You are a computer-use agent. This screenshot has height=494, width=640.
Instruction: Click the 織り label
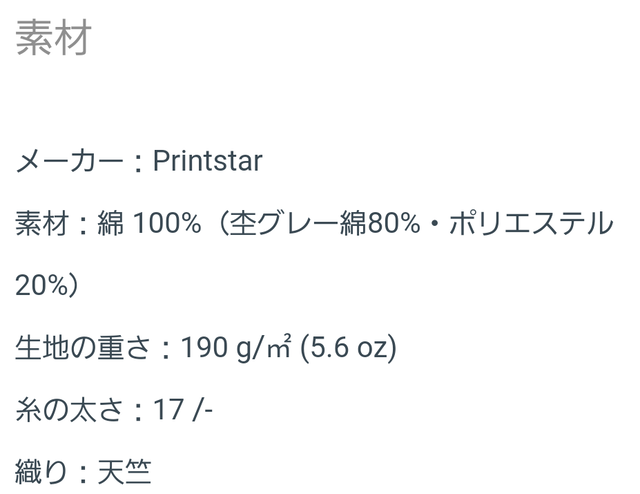(41, 473)
